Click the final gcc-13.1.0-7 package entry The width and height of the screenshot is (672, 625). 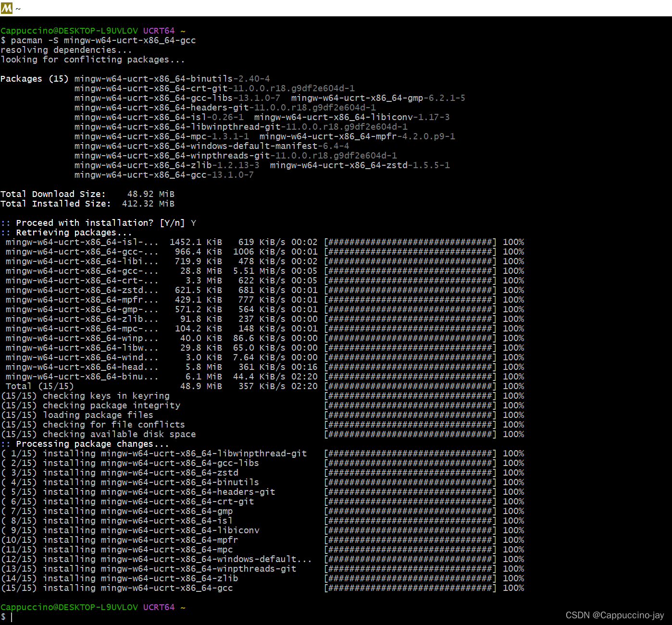pos(164,175)
